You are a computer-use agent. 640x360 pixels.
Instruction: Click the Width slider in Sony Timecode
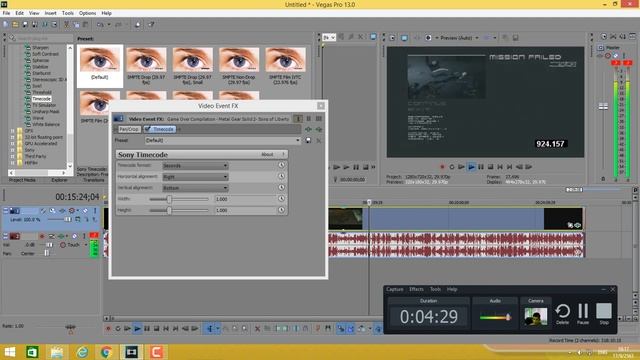(179, 199)
